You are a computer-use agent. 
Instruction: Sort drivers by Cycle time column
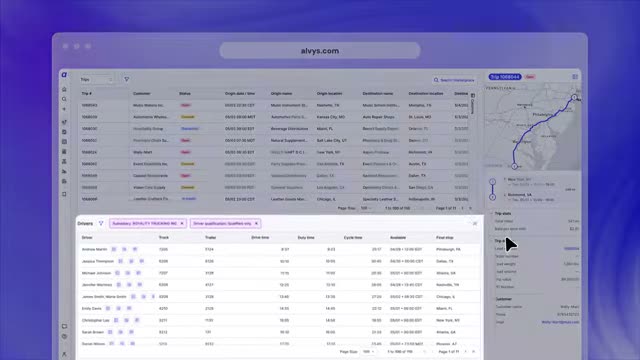point(353,238)
